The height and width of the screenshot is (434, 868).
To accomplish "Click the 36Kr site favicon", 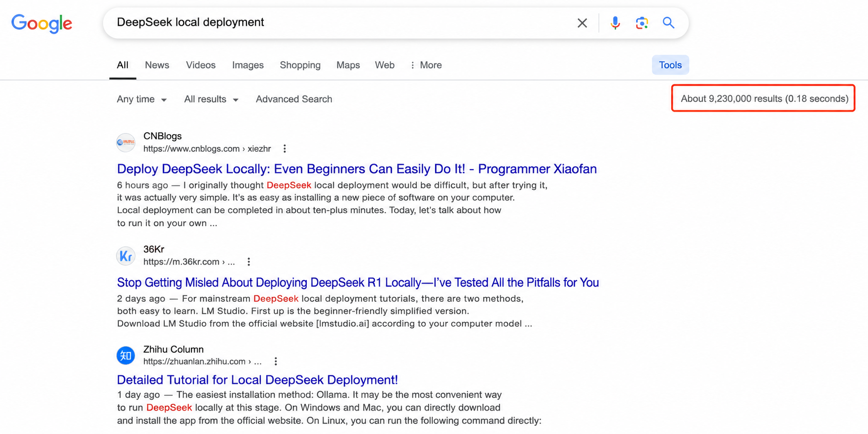I will 126,256.
